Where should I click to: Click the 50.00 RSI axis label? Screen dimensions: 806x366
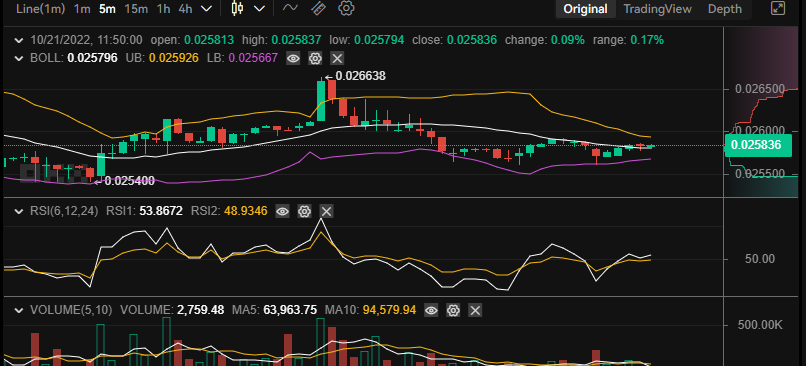[760, 259]
